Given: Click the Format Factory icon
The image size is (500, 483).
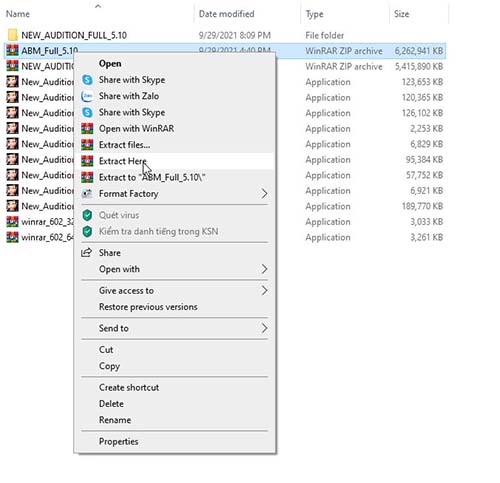Looking at the screenshot, I should pos(87,193).
